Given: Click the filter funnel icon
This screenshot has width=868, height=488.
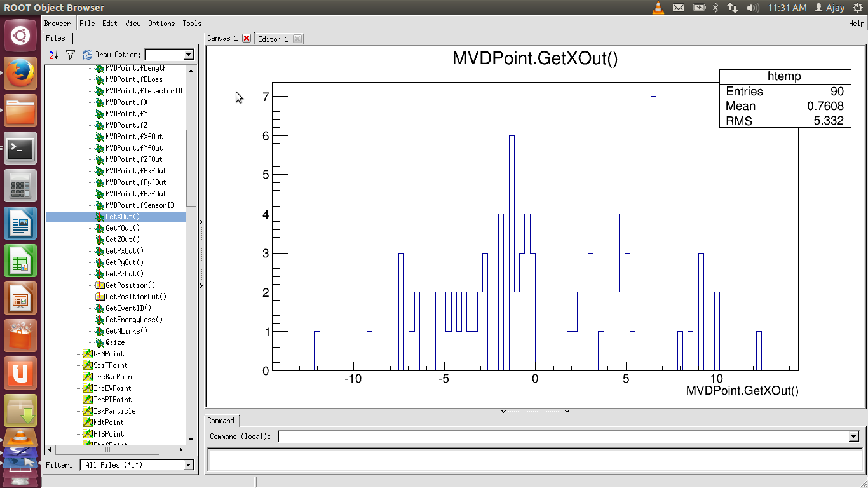Looking at the screenshot, I should coord(71,55).
